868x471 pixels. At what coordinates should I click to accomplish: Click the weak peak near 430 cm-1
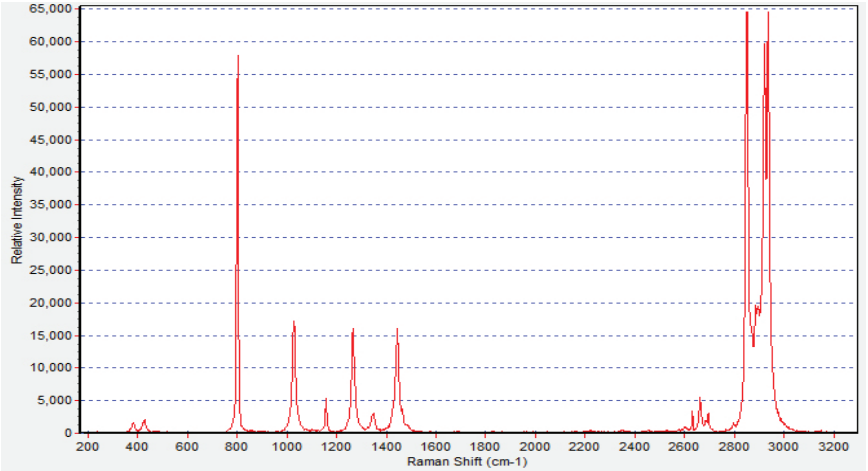click(x=144, y=420)
